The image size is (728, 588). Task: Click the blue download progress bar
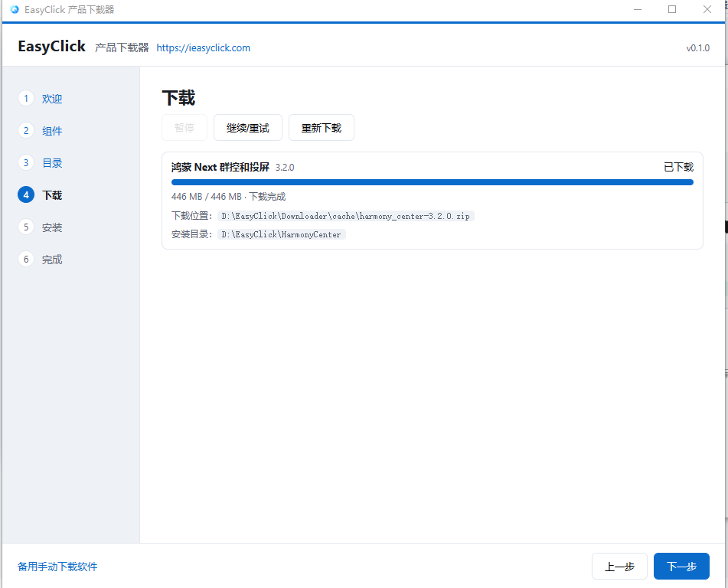[433, 182]
